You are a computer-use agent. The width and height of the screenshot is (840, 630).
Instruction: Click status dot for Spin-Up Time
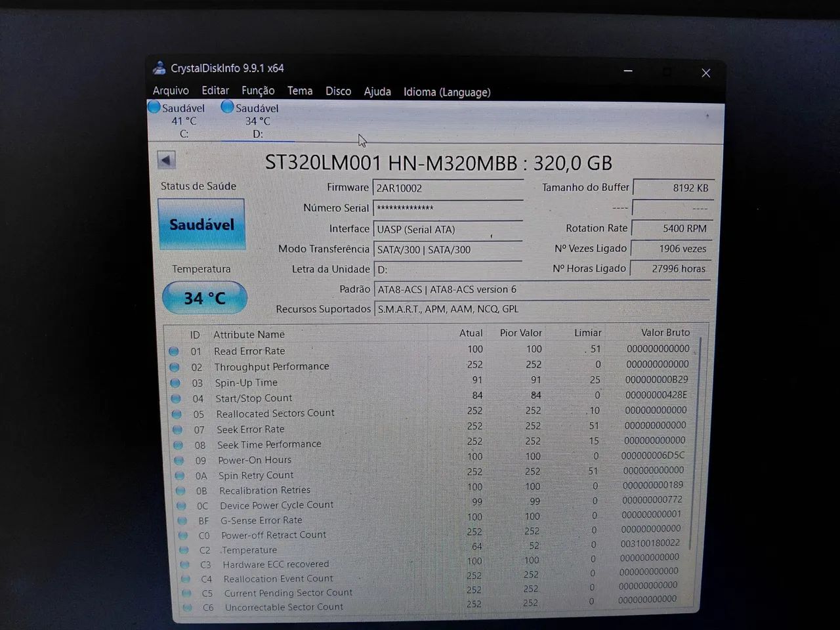pyautogui.click(x=175, y=383)
